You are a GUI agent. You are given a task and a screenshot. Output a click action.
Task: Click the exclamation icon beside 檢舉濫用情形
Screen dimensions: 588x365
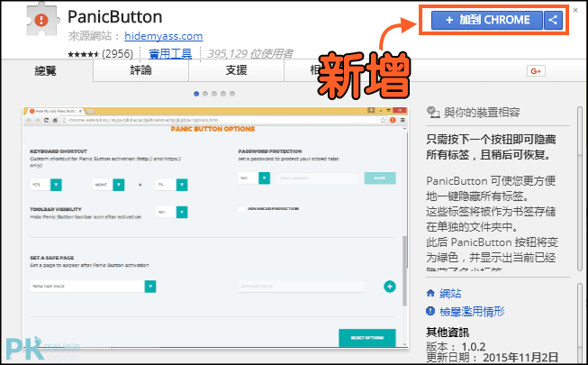(x=430, y=311)
